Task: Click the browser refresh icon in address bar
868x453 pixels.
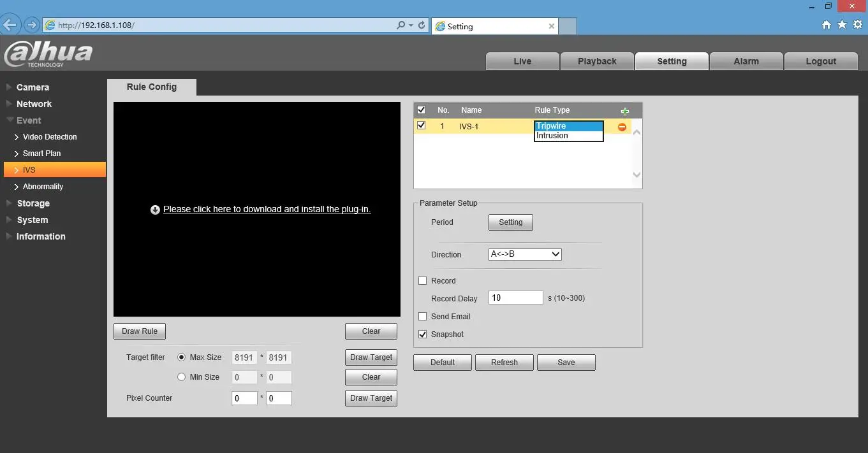Action: [x=422, y=25]
